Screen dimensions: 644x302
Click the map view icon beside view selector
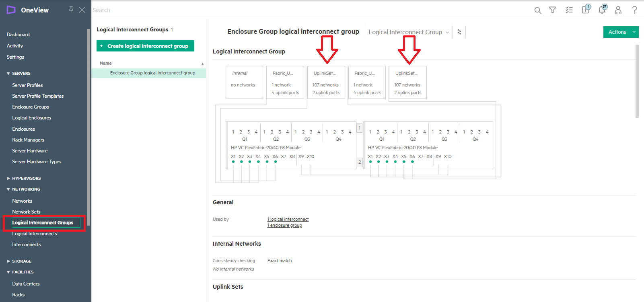click(x=459, y=32)
